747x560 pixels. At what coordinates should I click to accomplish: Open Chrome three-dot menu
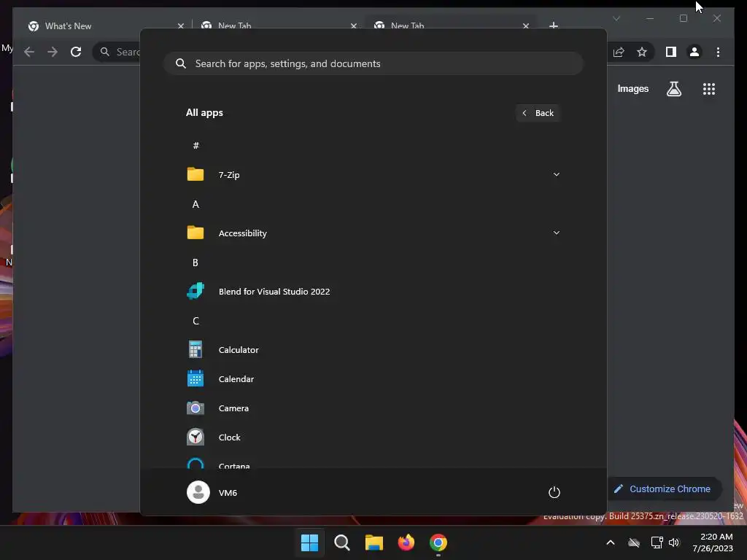pos(718,52)
